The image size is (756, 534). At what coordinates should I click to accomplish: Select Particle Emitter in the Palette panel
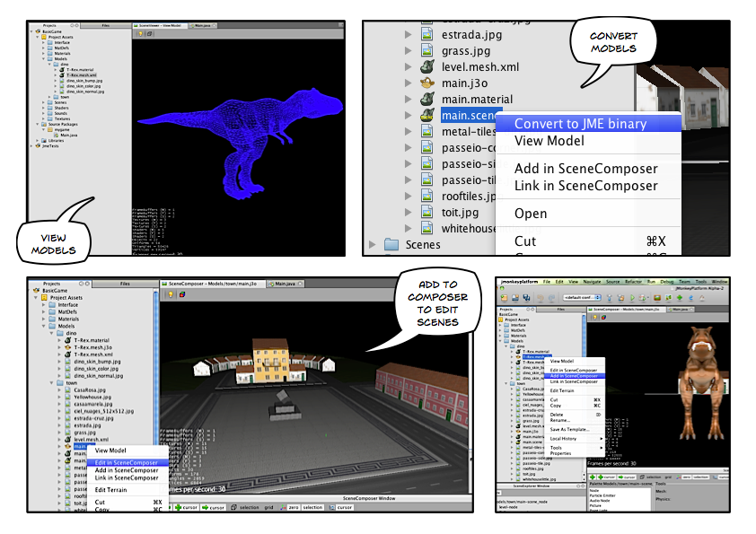[x=603, y=495]
